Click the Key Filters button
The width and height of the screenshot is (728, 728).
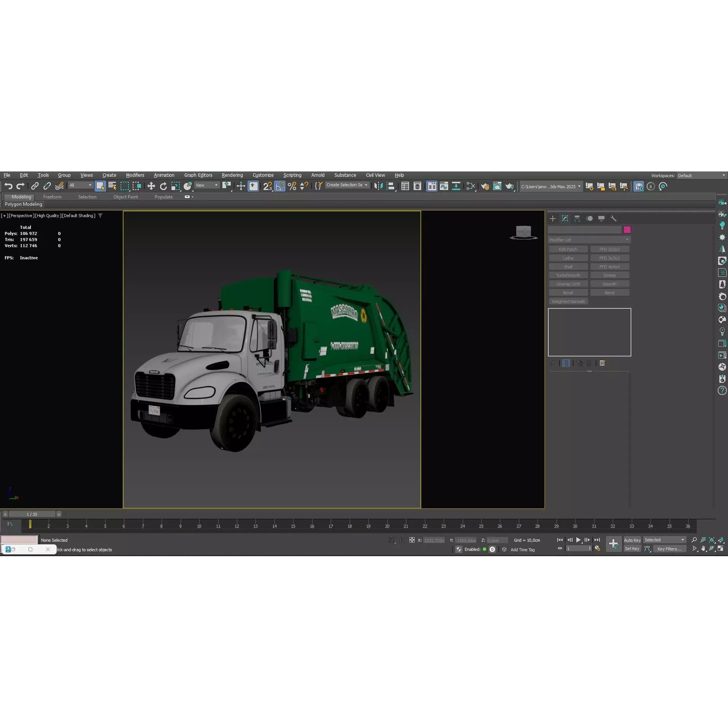pyautogui.click(x=669, y=549)
